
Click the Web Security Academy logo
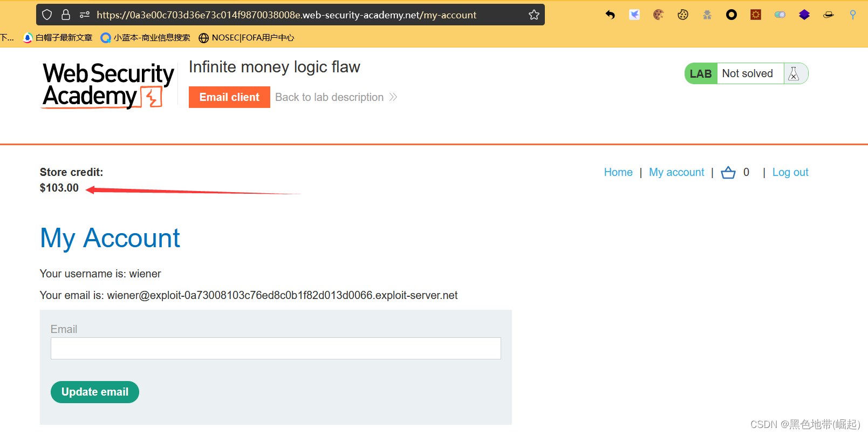coord(108,85)
